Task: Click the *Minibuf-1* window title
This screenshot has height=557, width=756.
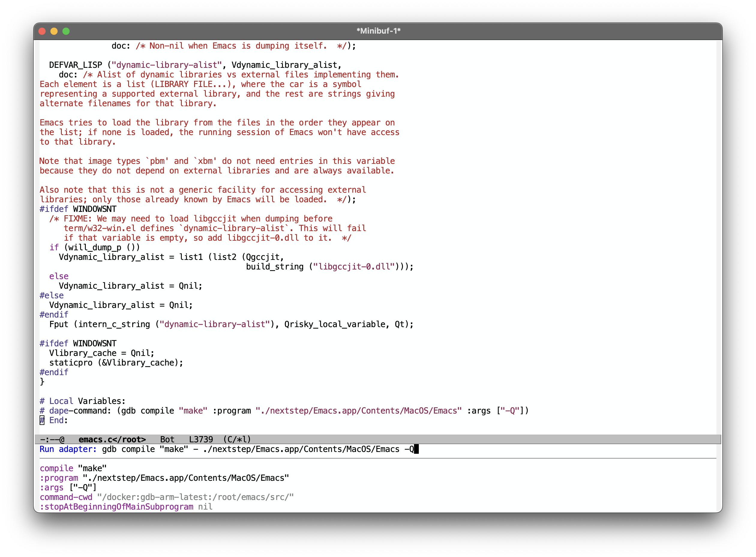Action: click(378, 31)
